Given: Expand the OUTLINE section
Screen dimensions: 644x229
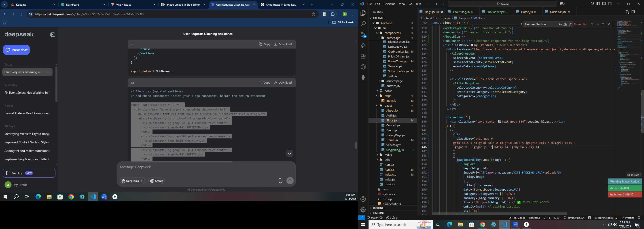Looking at the screenshot, I should click(378, 208).
